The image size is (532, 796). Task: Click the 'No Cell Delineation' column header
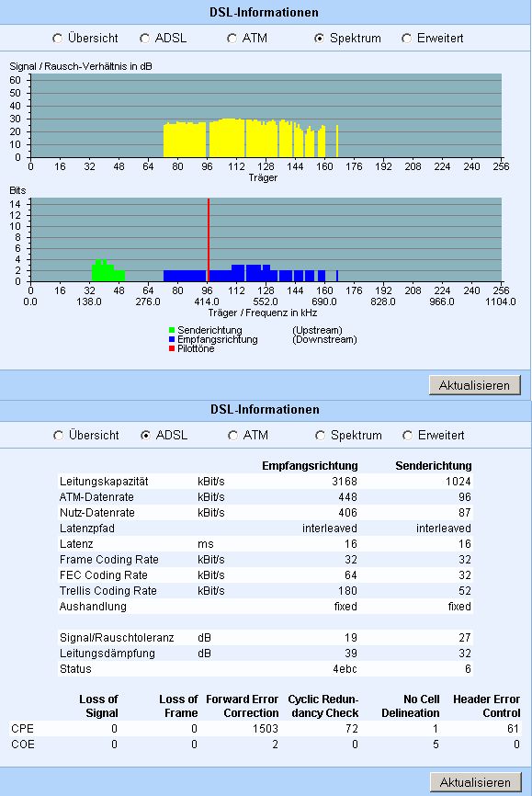pyautogui.click(x=411, y=706)
